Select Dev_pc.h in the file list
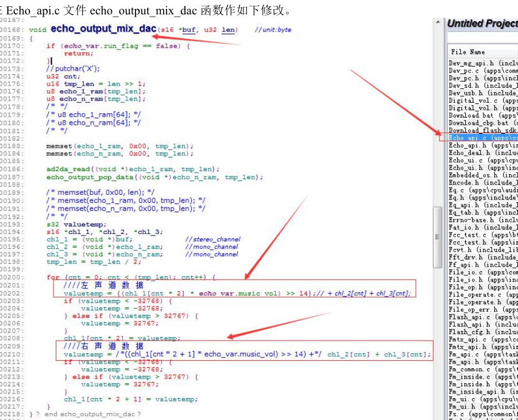The width and height of the screenshot is (518, 420). point(483,78)
